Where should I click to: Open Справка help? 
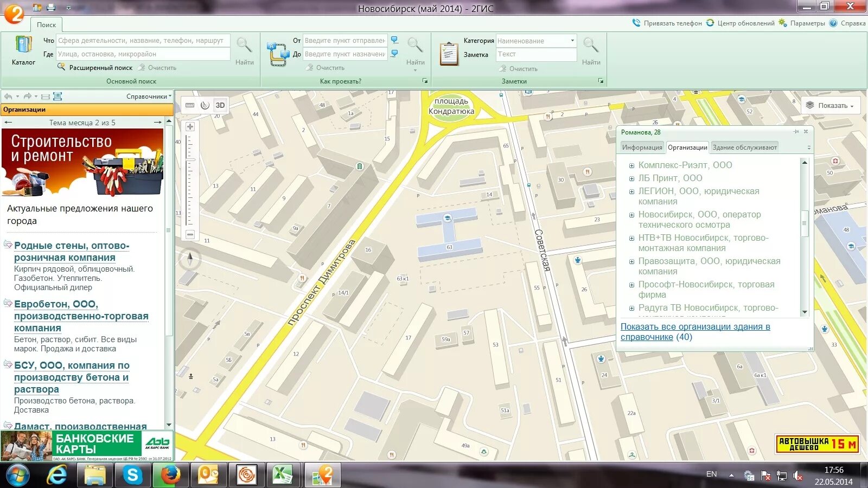click(x=847, y=23)
